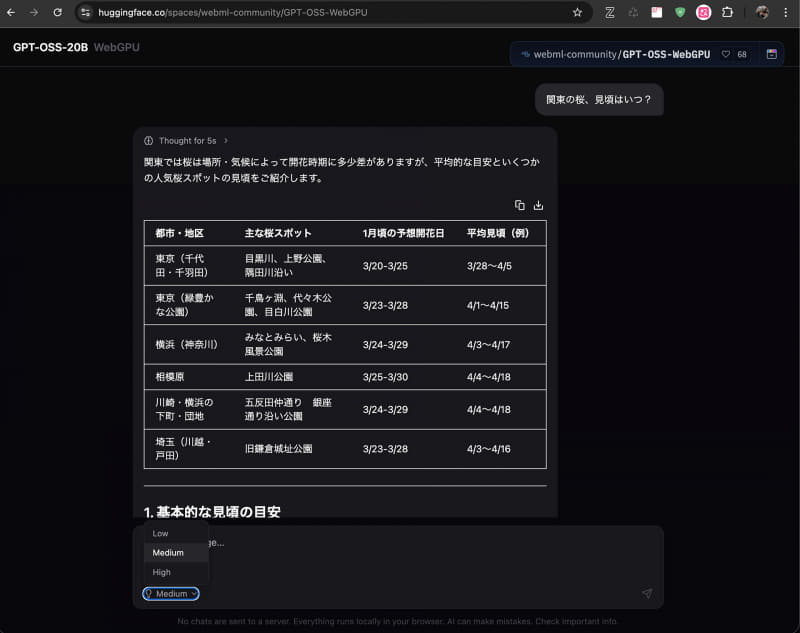Click the user message '関東の桜、見頃はいつ？'
Image resolution: width=800 pixels, height=633 pixels.
coord(598,99)
